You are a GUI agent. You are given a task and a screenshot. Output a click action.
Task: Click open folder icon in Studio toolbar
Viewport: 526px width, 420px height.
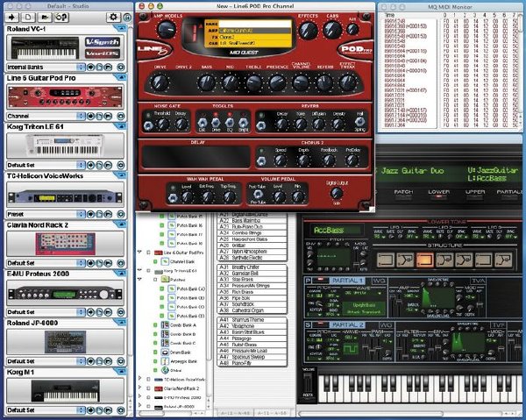45,18
